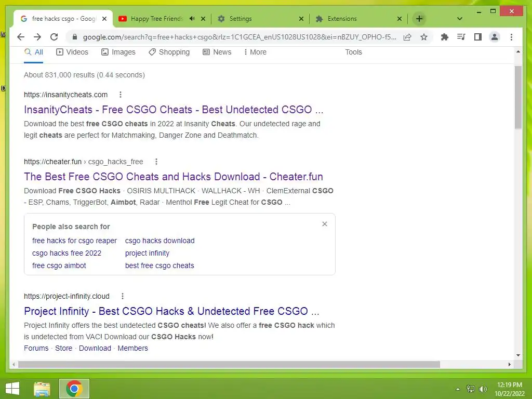Search csgo hacks free 2022
The image size is (532, 399).
pos(66,253)
